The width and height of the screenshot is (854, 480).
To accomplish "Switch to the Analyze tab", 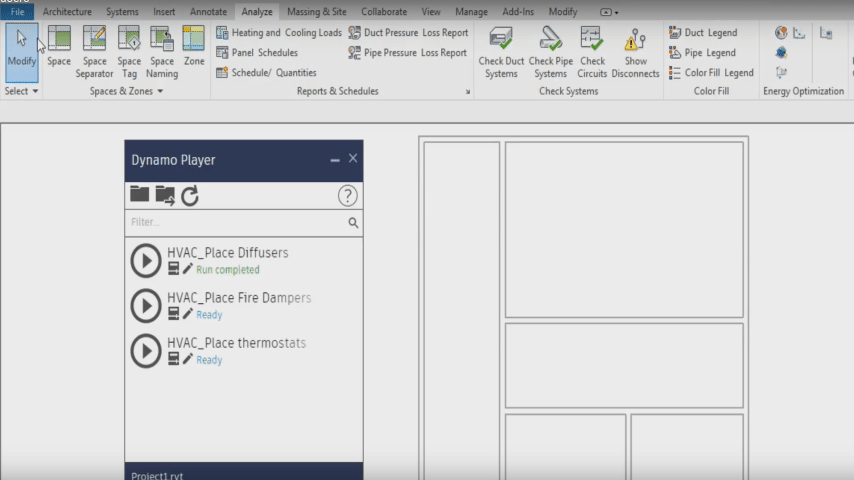I will [257, 11].
